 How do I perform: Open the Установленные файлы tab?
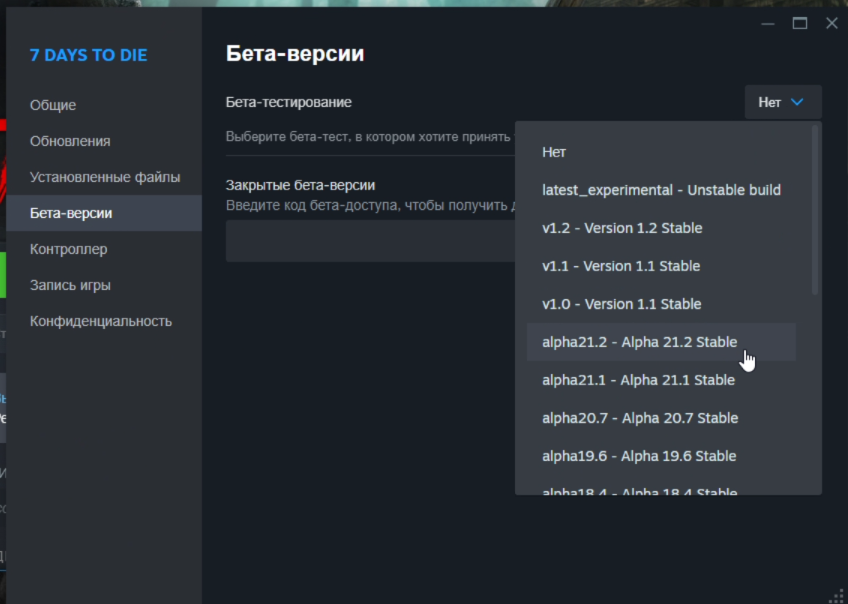coord(105,177)
